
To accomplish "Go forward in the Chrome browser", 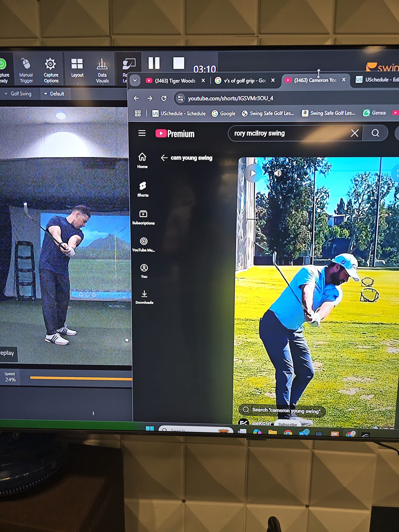I will point(150,98).
